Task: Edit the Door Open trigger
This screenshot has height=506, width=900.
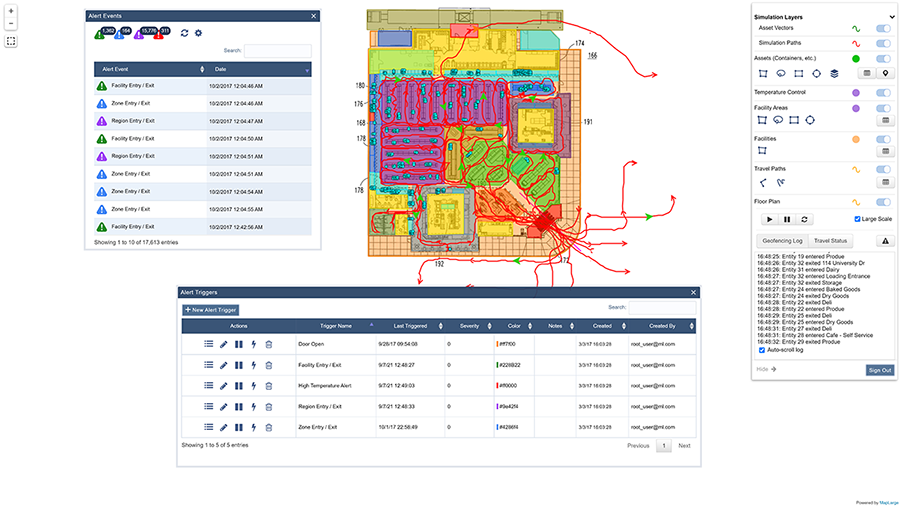Action: [224, 344]
